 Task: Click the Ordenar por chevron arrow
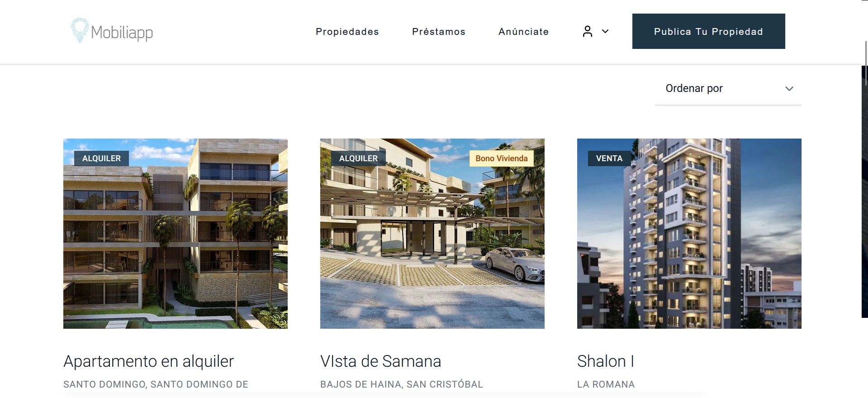coord(789,89)
